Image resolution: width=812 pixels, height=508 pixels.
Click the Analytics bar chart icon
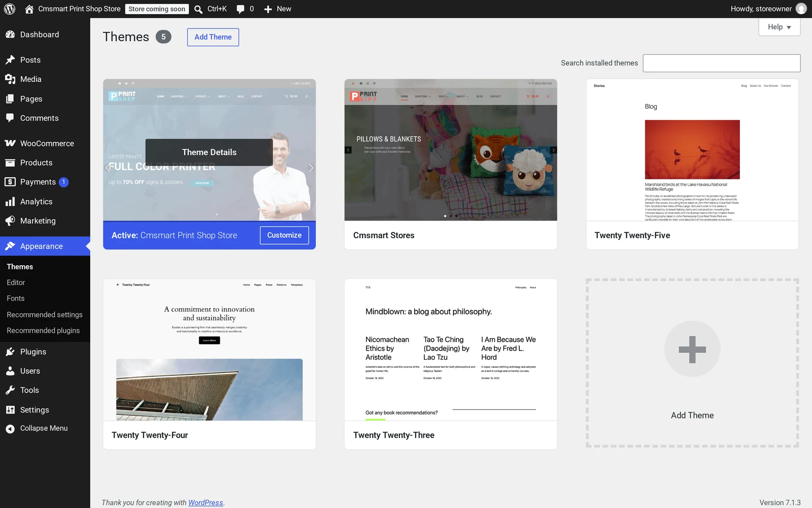point(10,202)
